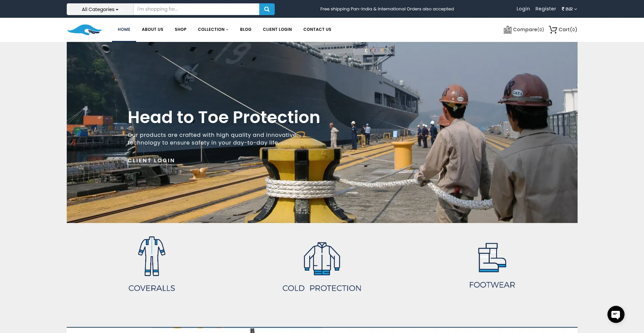The image size is (644, 333).
Task: Open the Blog page
Action: [x=246, y=30]
